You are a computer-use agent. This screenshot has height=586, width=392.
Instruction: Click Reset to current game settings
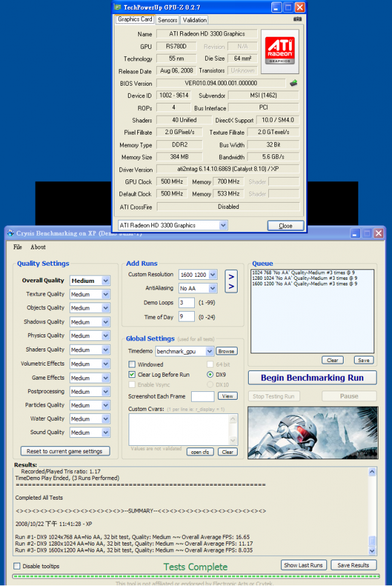pos(65,451)
